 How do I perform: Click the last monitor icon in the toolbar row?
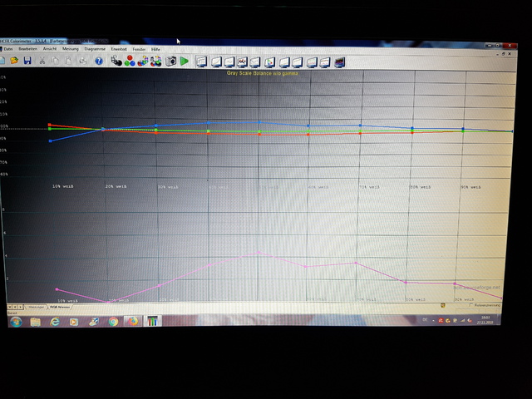[x=340, y=61]
